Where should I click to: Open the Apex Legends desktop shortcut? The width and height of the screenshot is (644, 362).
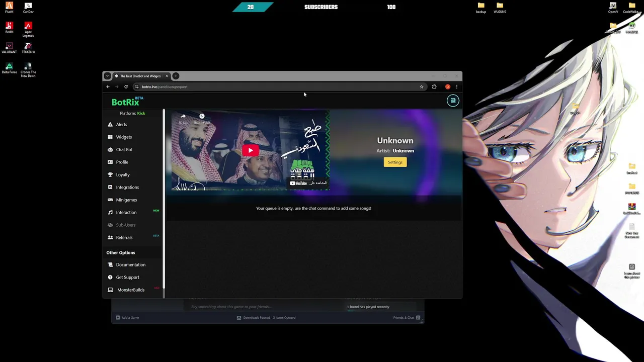28,29
